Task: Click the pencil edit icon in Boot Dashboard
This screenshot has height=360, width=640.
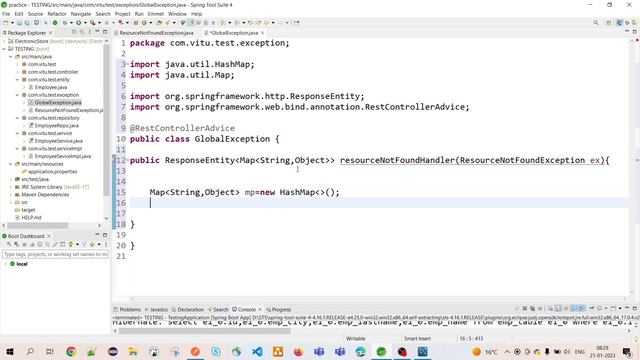Action: click(55, 244)
